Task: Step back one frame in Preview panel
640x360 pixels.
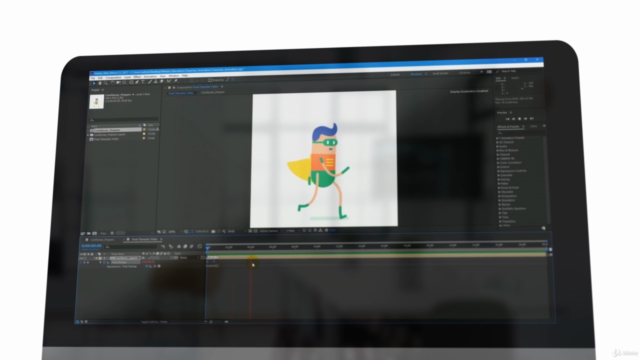Action: pyautogui.click(x=513, y=119)
